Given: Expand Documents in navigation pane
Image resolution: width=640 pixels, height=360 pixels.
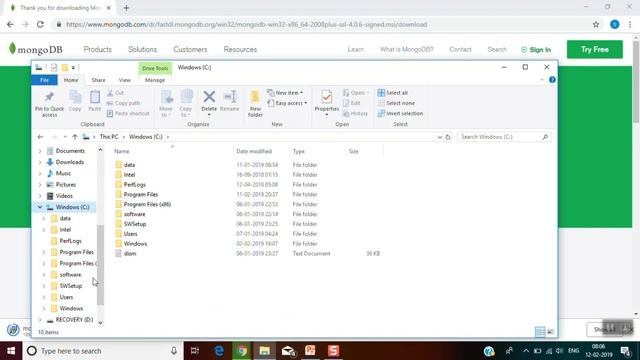Looking at the screenshot, I should (x=40, y=151).
